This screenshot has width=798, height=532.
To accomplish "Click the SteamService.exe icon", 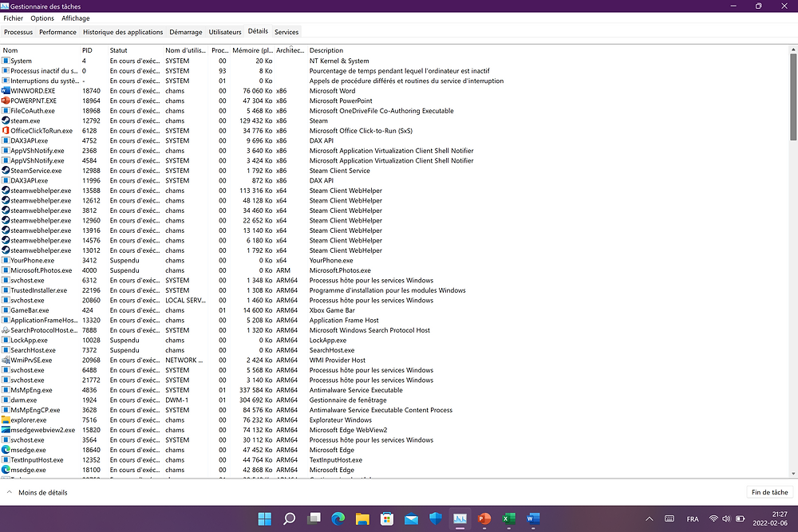I will 6,171.
